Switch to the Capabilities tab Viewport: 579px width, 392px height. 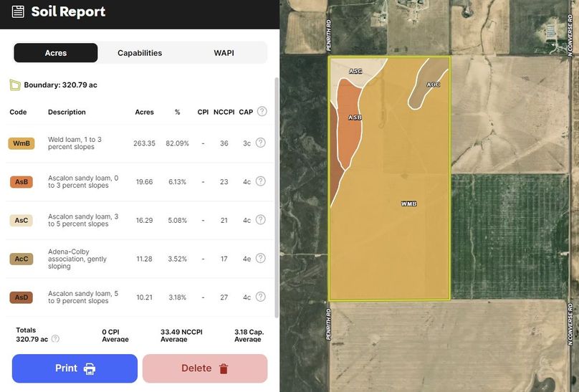[x=140, y=53]
